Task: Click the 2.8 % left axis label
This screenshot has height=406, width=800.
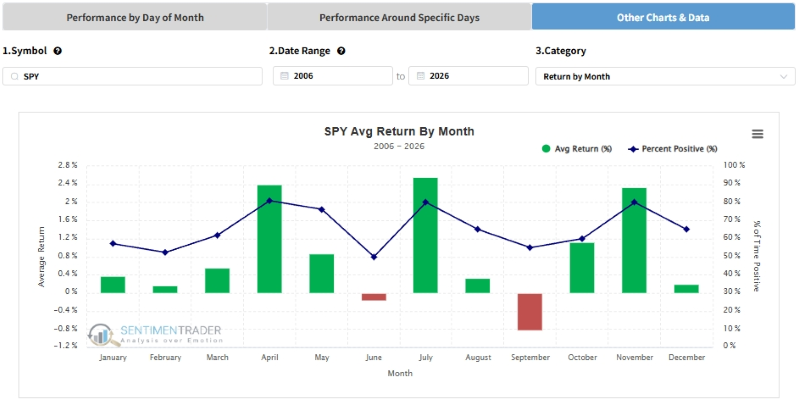Action: point(67,165)
